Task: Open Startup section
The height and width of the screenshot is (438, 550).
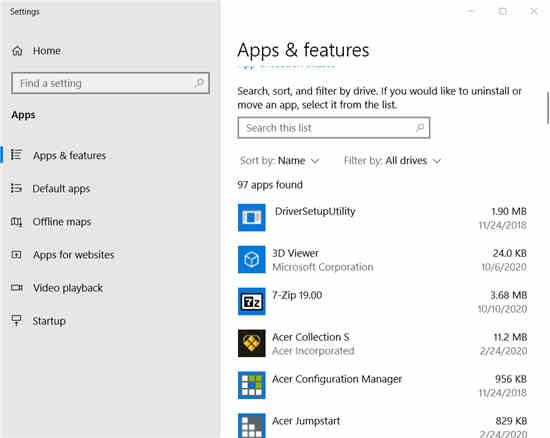Action: [x=49, y=321]
